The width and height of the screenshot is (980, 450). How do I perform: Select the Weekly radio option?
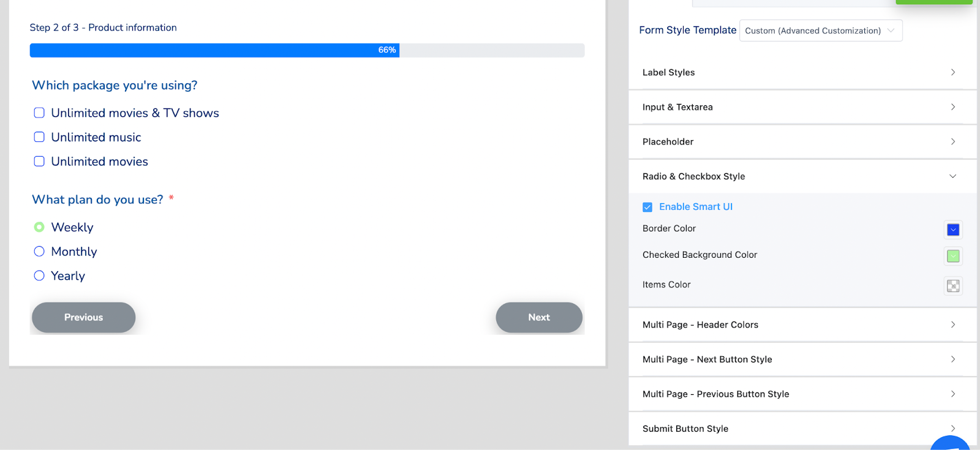(x=39, y=227)
